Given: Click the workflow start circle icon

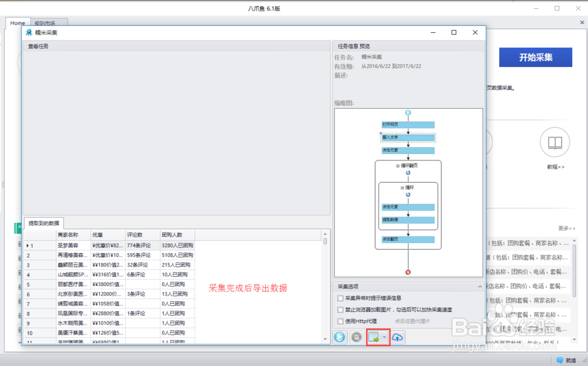Looking at the screenshot, I should 408,113.
